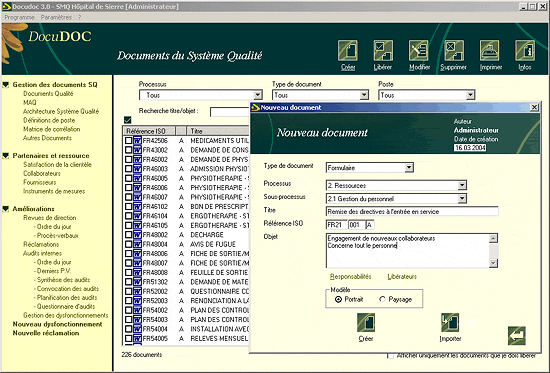Toggle the select-all checkbox above the document list
Screen dimensions: 550x373
pos(128,120)
